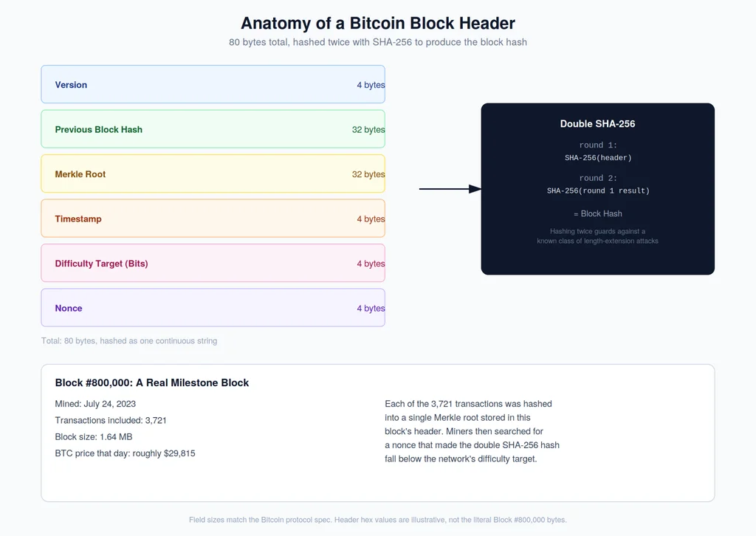Click the Version field box
The image size is (756, 536).
pos(213,84)
